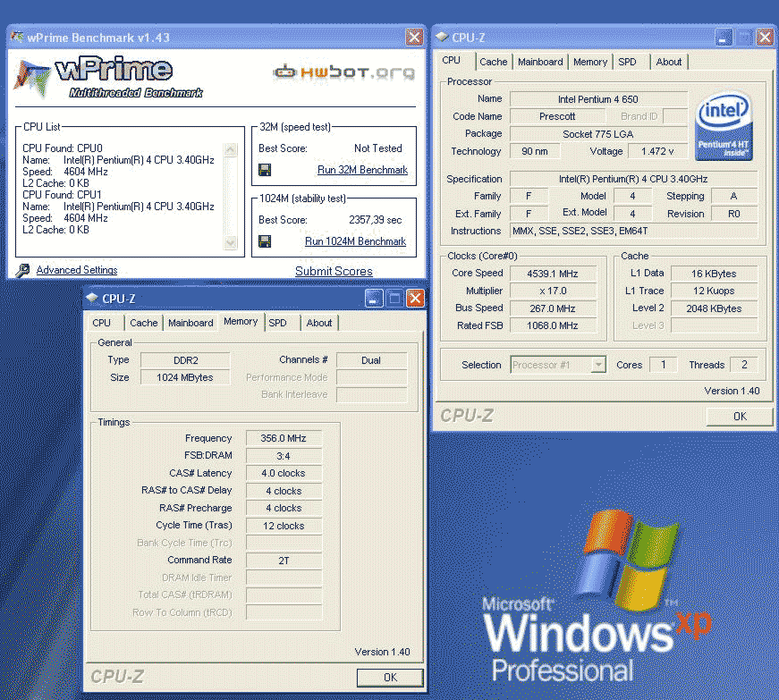Minimize the CPU-Z processor window
Viewport: 779px width, 700px height.
[x=724, y=37]
